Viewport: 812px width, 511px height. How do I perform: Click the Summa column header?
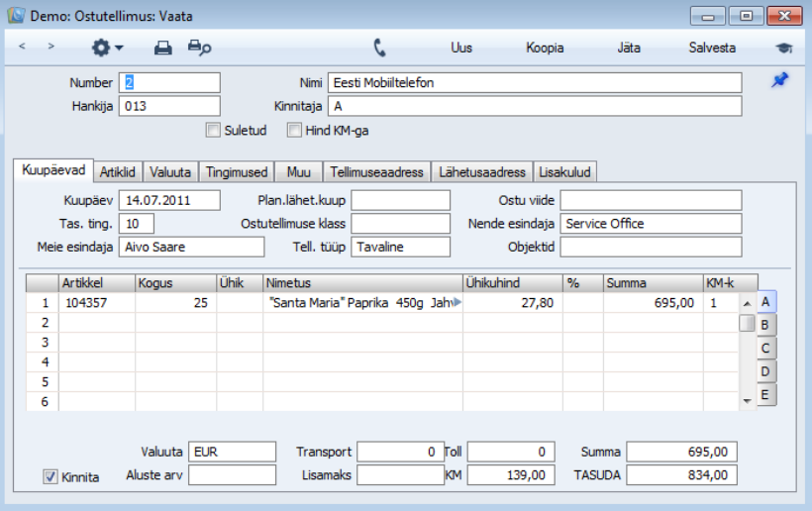tap(653, 283)
